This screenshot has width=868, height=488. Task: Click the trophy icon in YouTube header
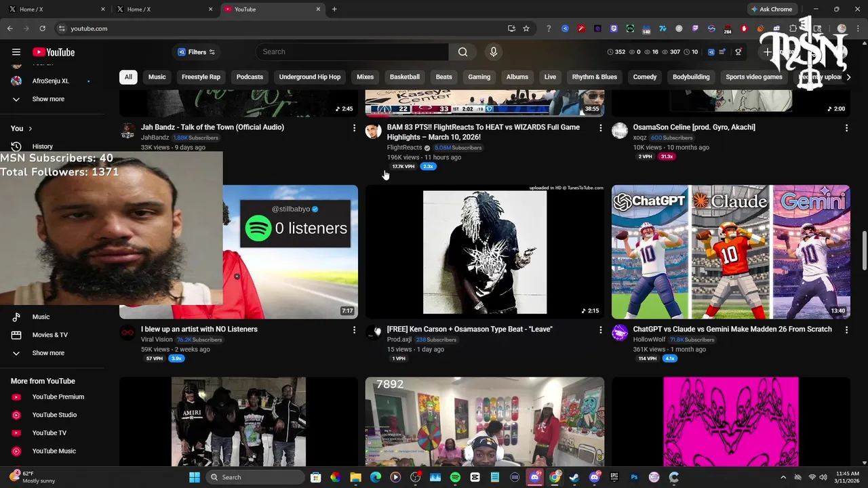738,52
